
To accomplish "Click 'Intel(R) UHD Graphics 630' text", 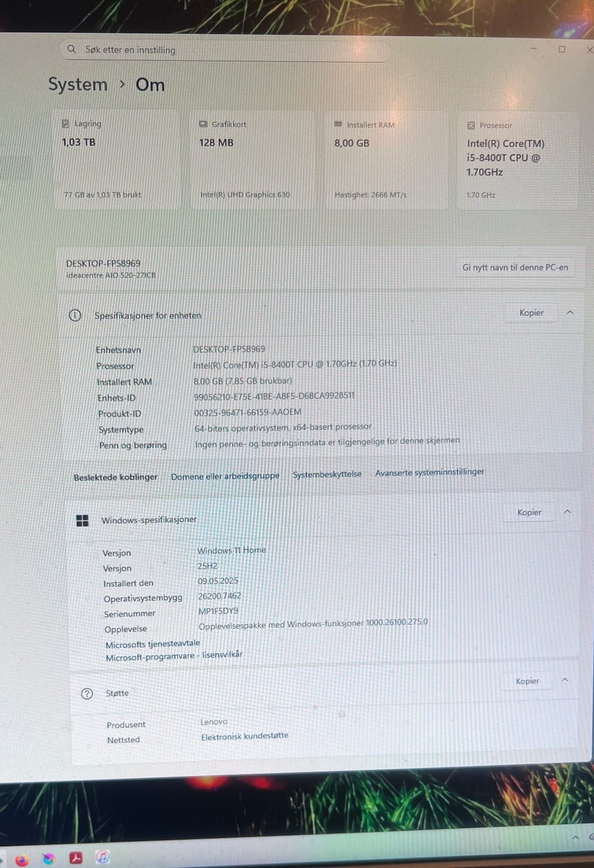I will click(x=245, y=195).
